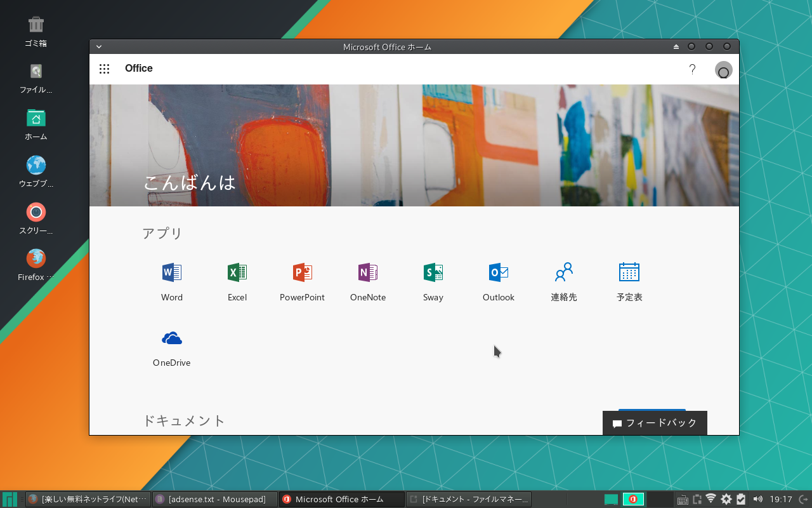Switch to ドキュメント file manager taskbar window
The height and width of the screenshot is (508, 812).
click(469, 499)
